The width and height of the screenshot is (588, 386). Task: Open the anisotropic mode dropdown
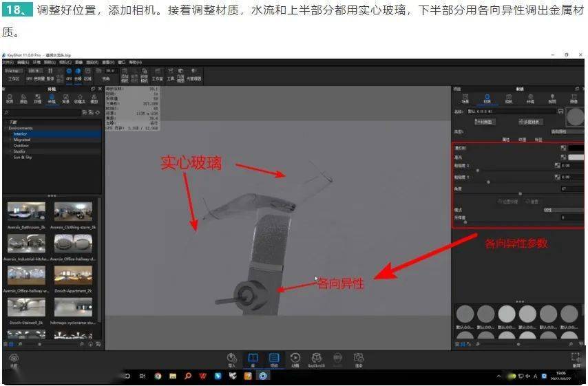[563, 210]
